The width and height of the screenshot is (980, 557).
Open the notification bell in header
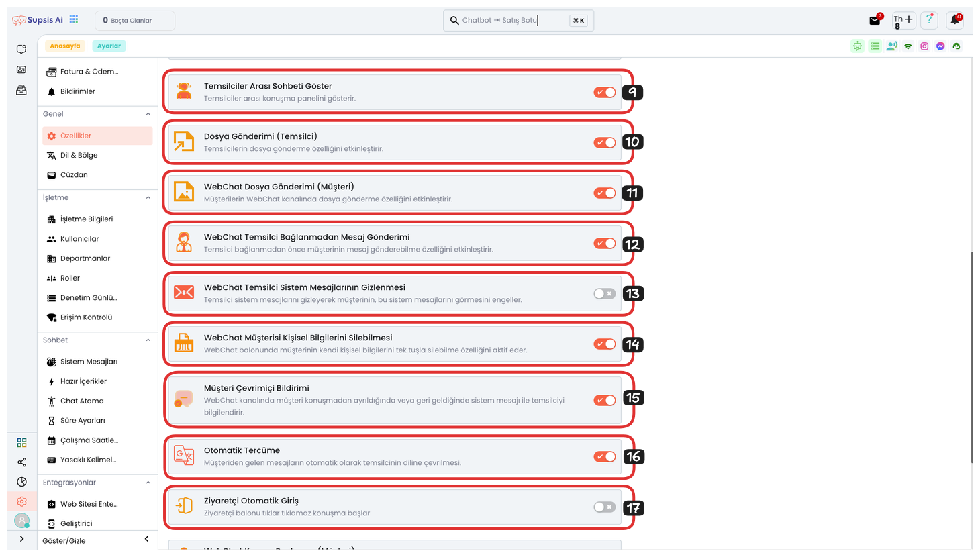955,20
